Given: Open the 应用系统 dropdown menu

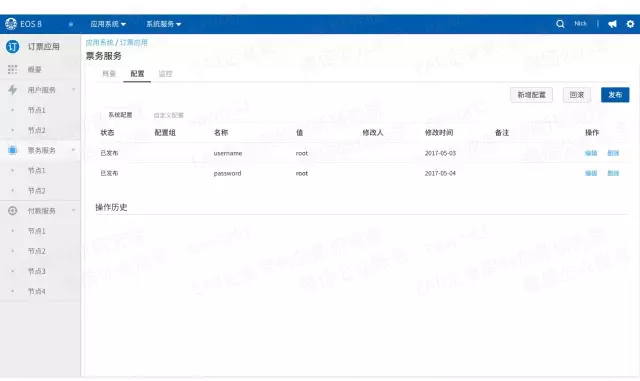Looking at the screenshot, I should [x=108, y=24].
